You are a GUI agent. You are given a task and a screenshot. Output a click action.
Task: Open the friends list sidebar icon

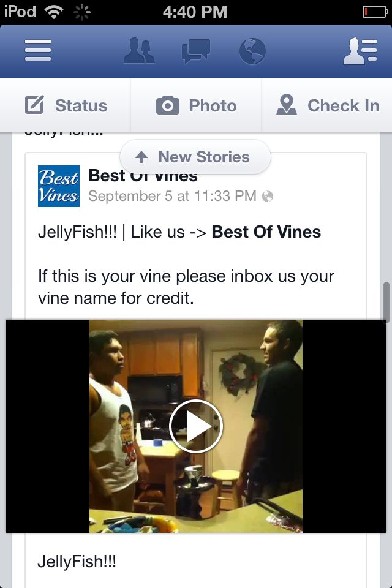(x=360, y=51)
